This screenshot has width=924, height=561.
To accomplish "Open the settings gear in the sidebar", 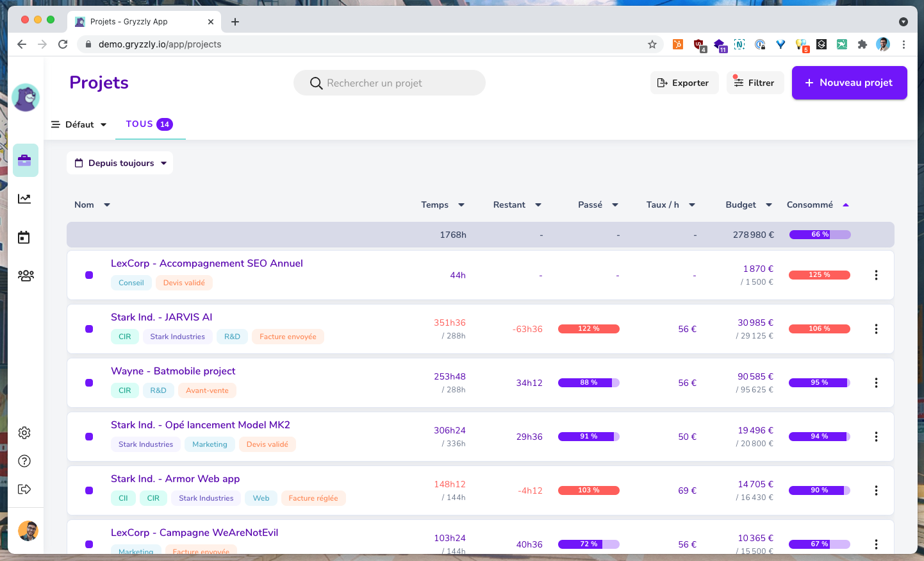I will point(24,433).
